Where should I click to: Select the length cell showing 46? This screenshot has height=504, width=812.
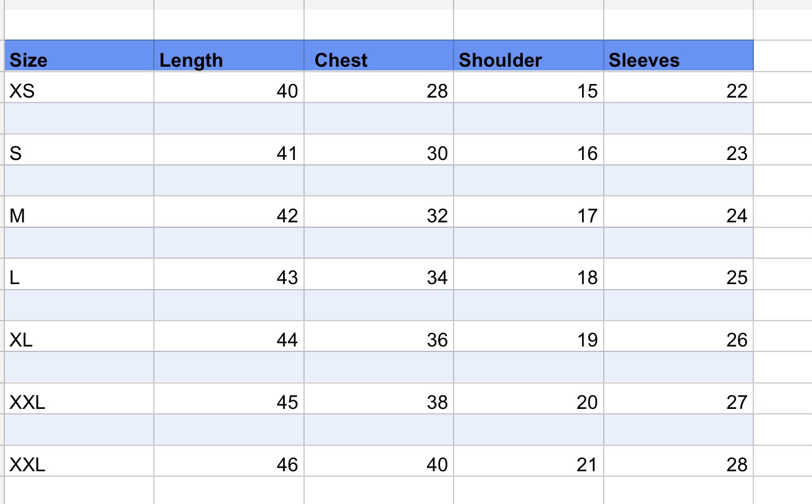tap(229, 461)
